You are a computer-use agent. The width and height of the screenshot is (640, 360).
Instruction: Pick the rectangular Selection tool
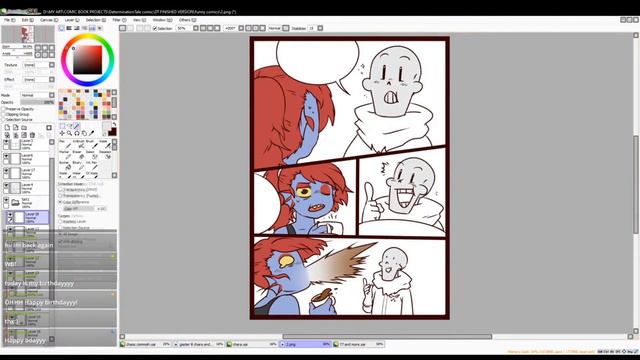click(x=62, y=126)
